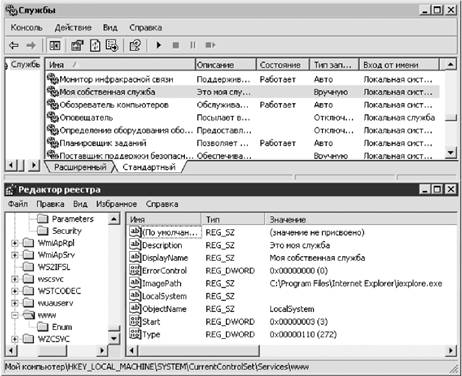Click the Stop Service square icon

click(x=176, y=45)
